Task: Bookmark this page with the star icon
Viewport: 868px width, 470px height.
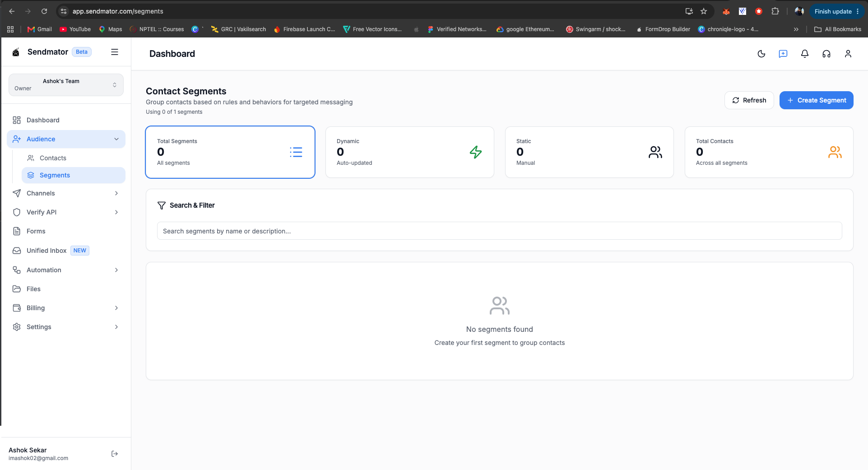Action: tap(704, 11)
